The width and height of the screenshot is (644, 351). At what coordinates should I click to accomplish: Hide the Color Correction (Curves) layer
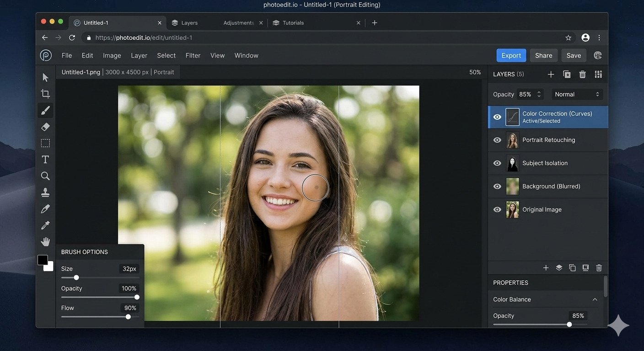497,117
